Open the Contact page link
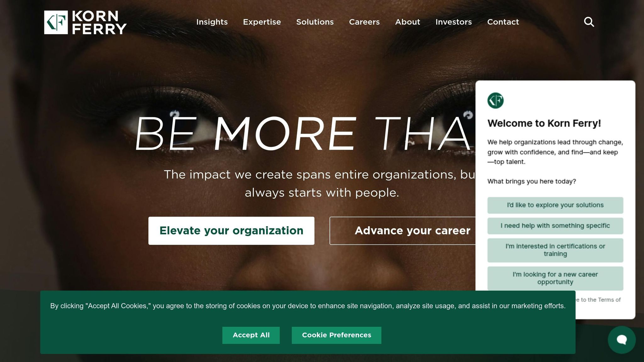This screenshot has width=644, height=362. click(503, 22)
